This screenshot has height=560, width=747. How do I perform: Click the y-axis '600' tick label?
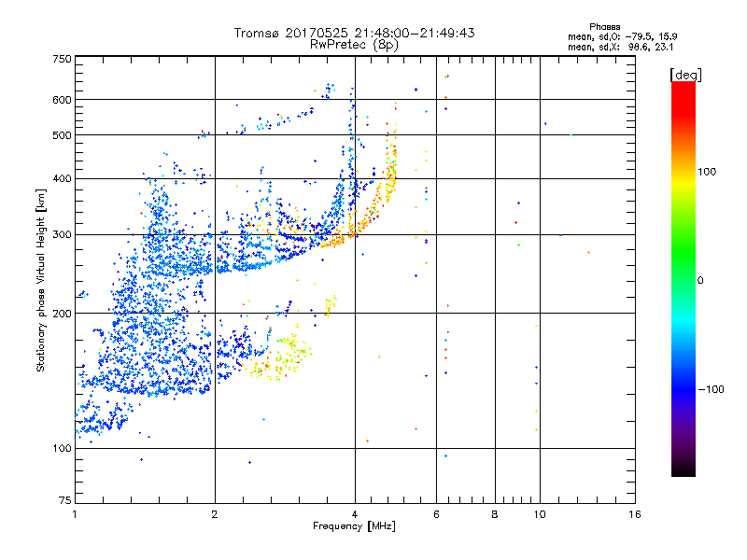click(62, 100)
